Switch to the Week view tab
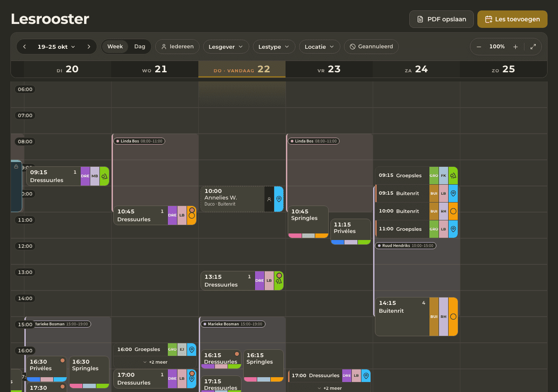Image resolution: width=558 pixels, height=392 pixels. tap(115, 47)
